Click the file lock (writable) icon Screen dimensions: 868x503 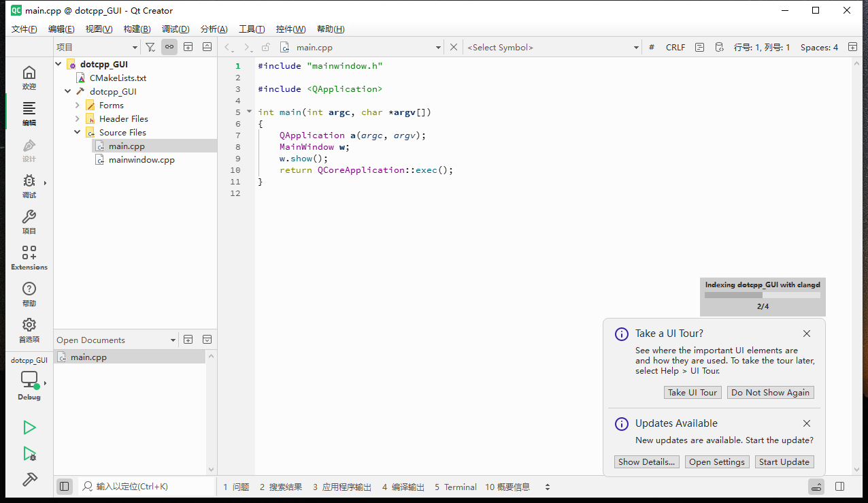[266, 48]
